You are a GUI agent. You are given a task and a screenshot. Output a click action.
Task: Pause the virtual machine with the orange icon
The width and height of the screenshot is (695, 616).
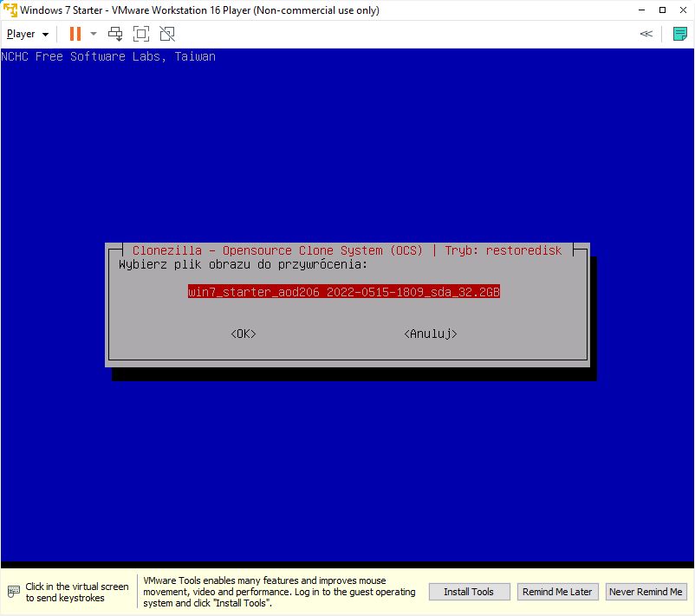(x=75, y=34)
